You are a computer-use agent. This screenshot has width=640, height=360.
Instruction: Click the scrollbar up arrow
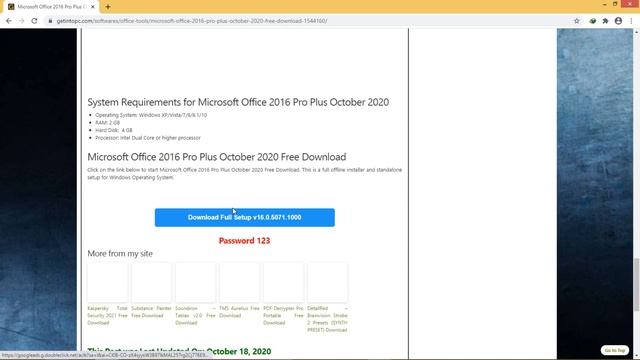[636, 31]
